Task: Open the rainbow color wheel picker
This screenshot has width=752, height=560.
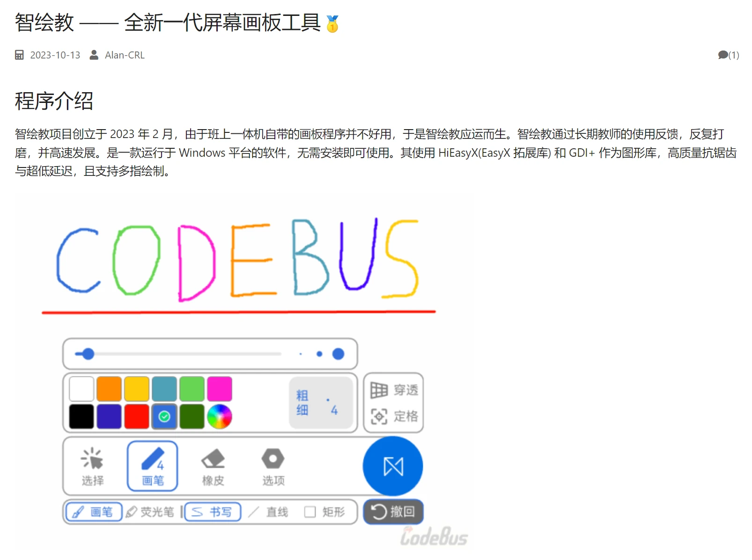Action: (x=220, y=416)
